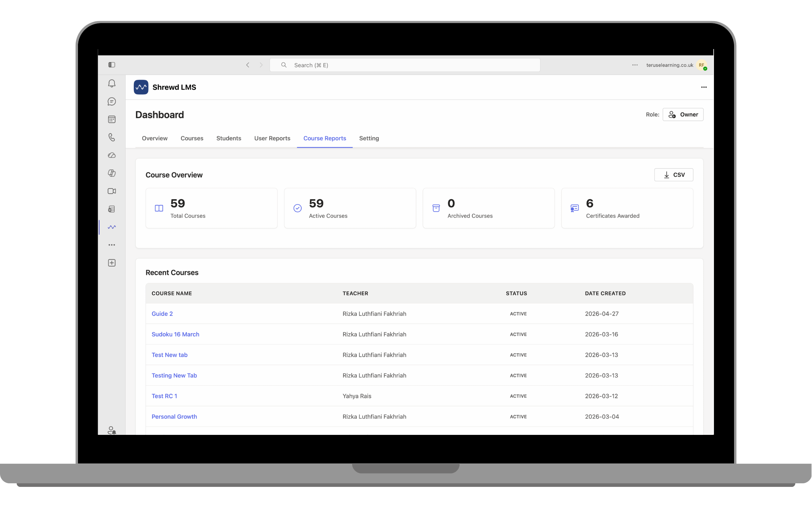Click the Total Courses count card
Viewport: 812px width, 508px height.
pyautogui.click(x=211, y=208)
